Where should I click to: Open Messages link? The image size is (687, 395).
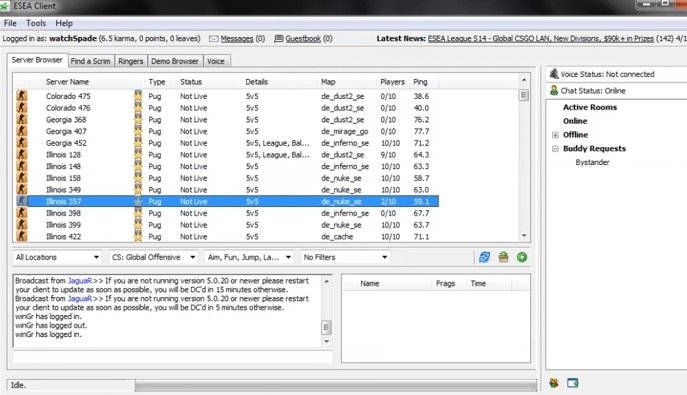point(237,39)
